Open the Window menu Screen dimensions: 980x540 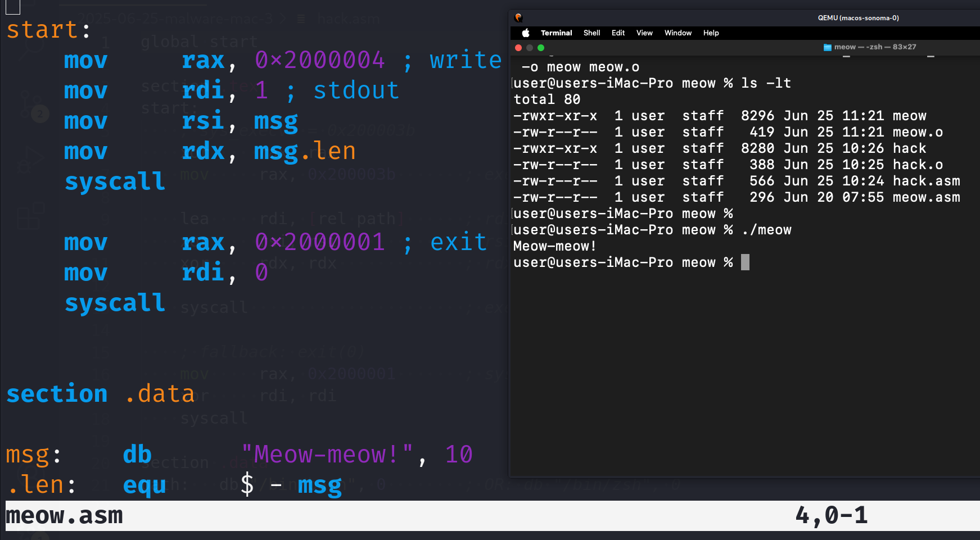point(678,33)
